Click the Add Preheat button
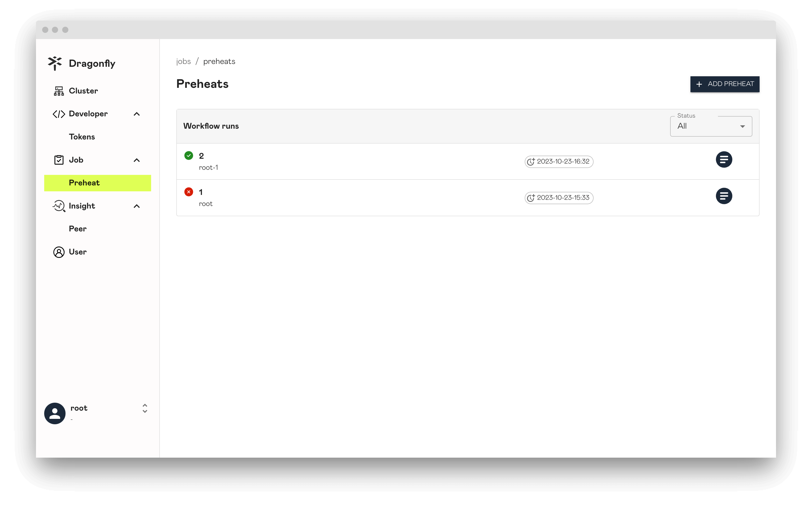Viewport: 812px width, 509px height. click(725, 84)
